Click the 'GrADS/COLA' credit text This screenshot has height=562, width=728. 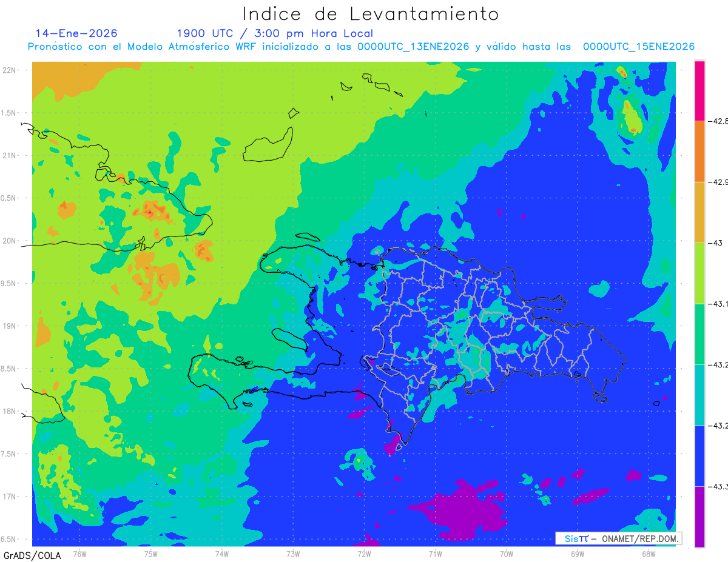coord(32,555)
